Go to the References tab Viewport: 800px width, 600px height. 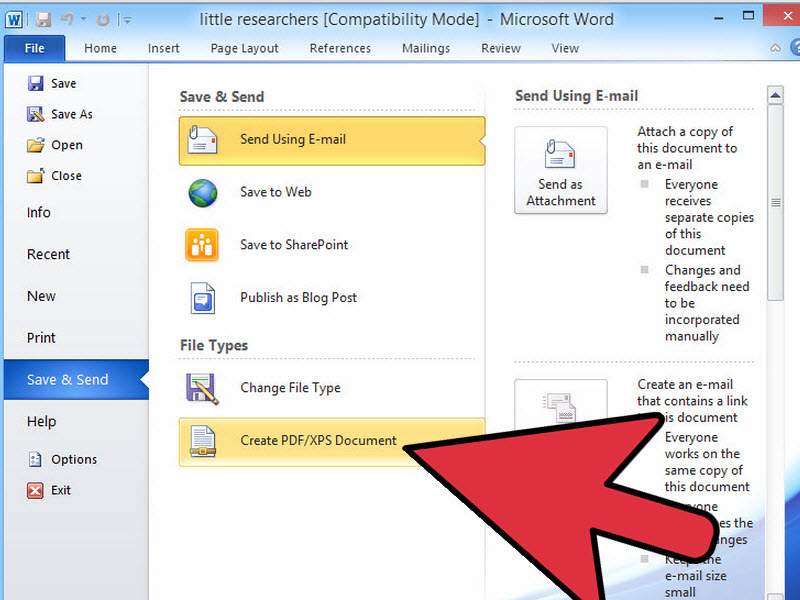point(340,48)
